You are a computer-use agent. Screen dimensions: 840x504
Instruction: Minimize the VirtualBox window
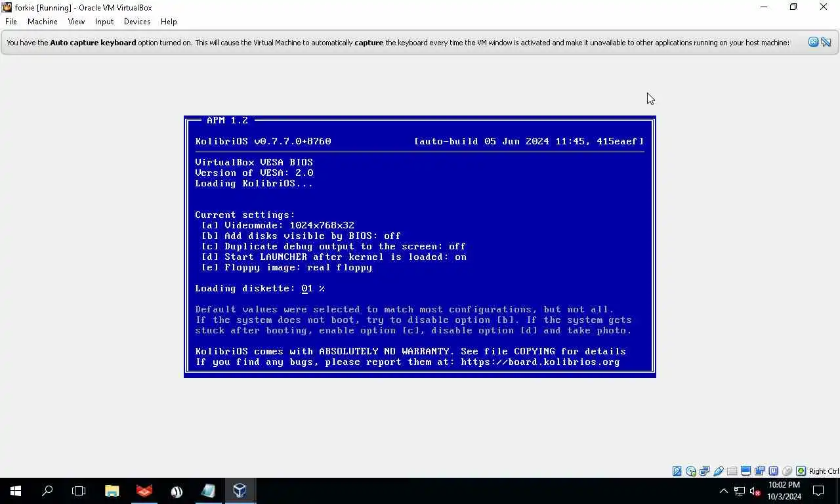764,7
